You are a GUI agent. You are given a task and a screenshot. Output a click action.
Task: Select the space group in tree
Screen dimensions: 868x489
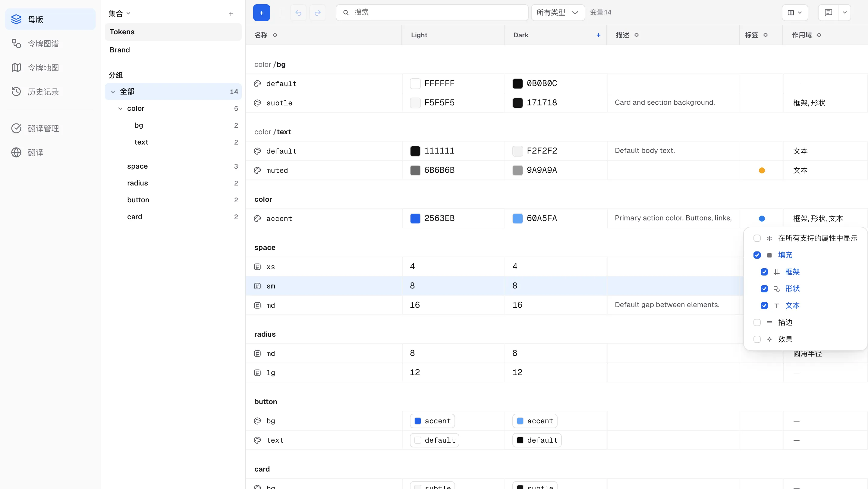click(x=173, y=166)
